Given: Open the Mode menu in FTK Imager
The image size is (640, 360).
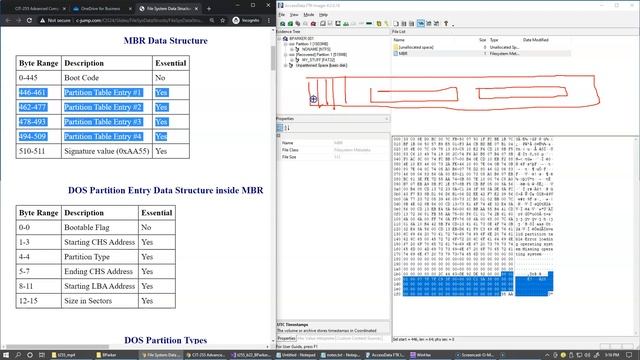Looking at the screenshot, I should coord(309,14).
